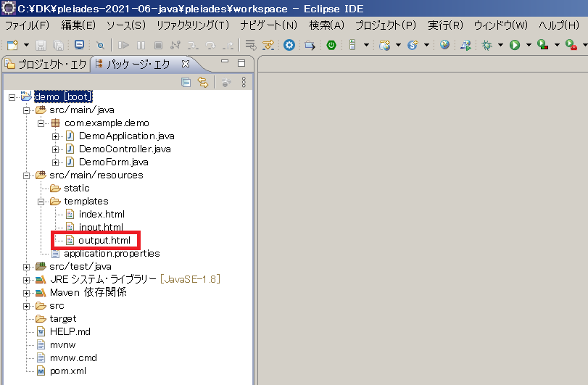Image resolution: width=588 pixels, height=385 pixels.
Task: Click the New wizard toolbar icon
Action: point(13,46)
